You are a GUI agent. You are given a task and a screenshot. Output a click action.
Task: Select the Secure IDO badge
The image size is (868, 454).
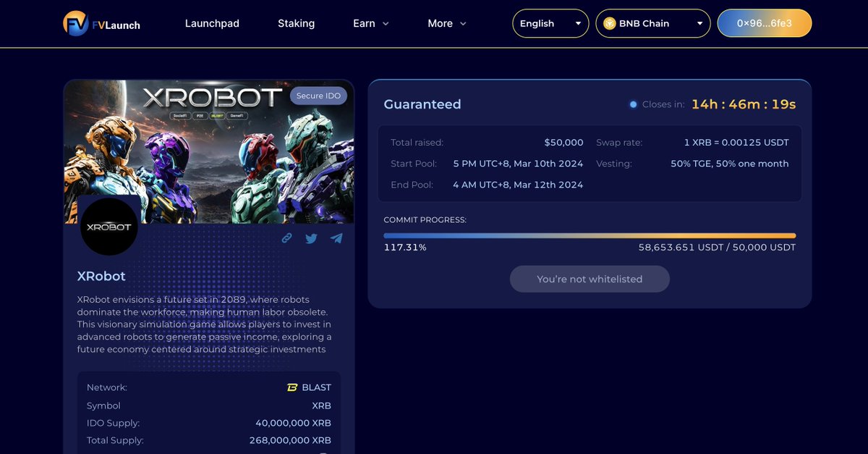(318, 95)
